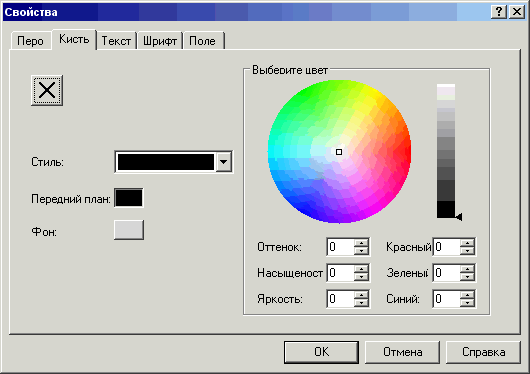The image size is (530, 374).
Task: Switch to the Перо tab
Action: [x=30, y=41]
